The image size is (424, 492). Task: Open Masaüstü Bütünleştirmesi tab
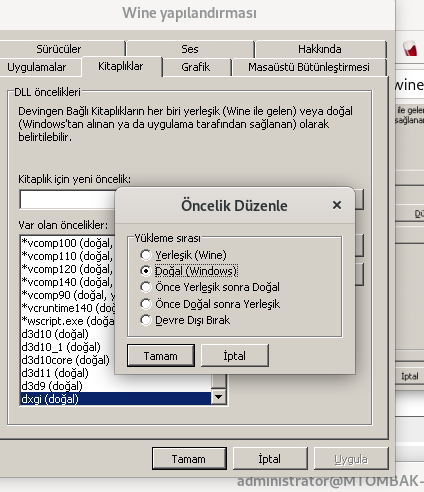309,67
